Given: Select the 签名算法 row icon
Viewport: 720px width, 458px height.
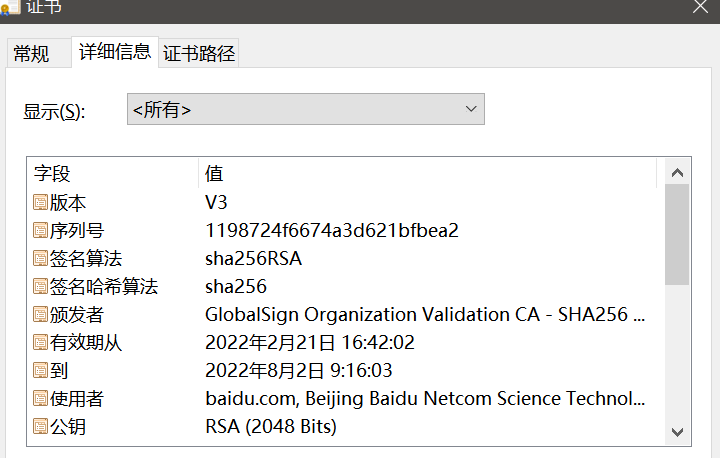Looking at the screenshot, I should pyautogui.click(x=40, y=259).
